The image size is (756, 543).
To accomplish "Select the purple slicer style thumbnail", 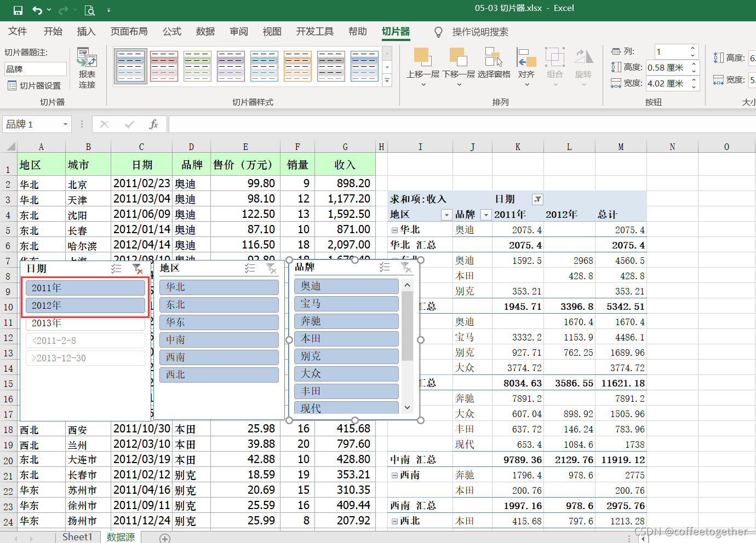I will pyautogui.click(x=231, y=66).
